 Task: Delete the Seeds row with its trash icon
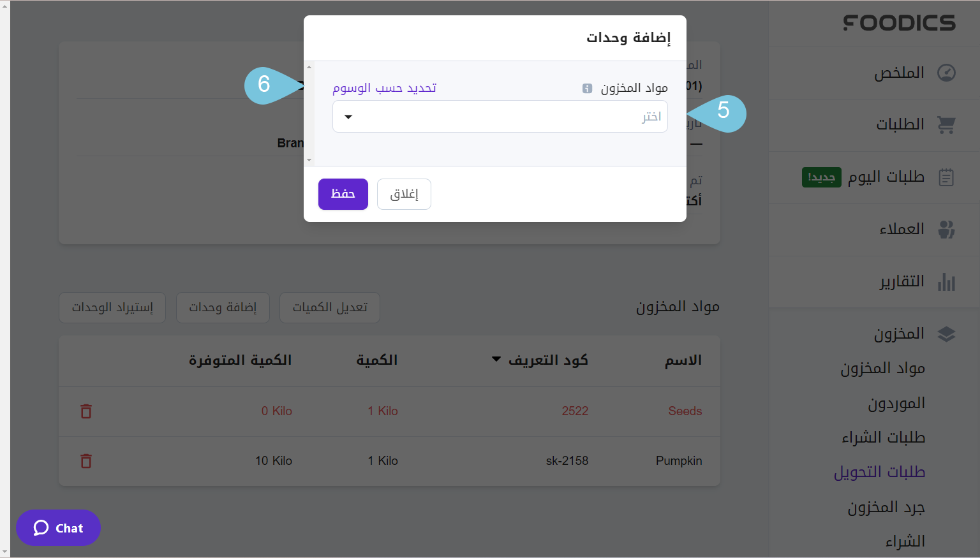pyautogui.click(x=86, y=411)
